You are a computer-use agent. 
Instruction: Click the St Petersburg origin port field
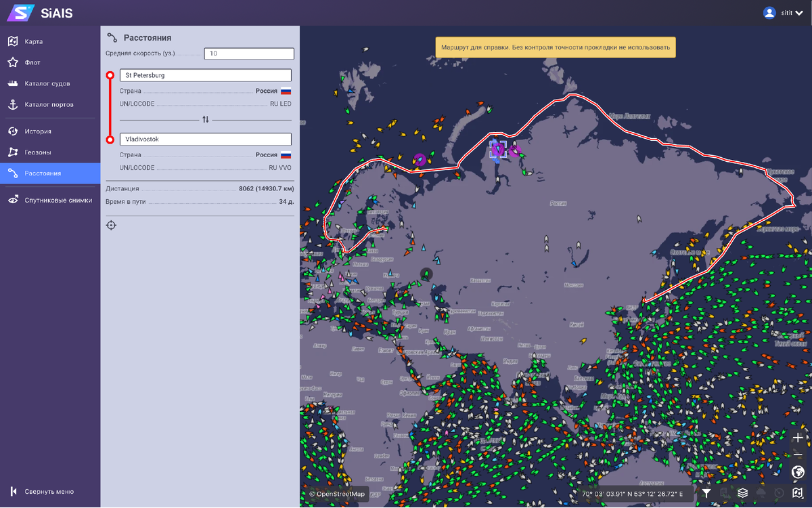point(206,75)
